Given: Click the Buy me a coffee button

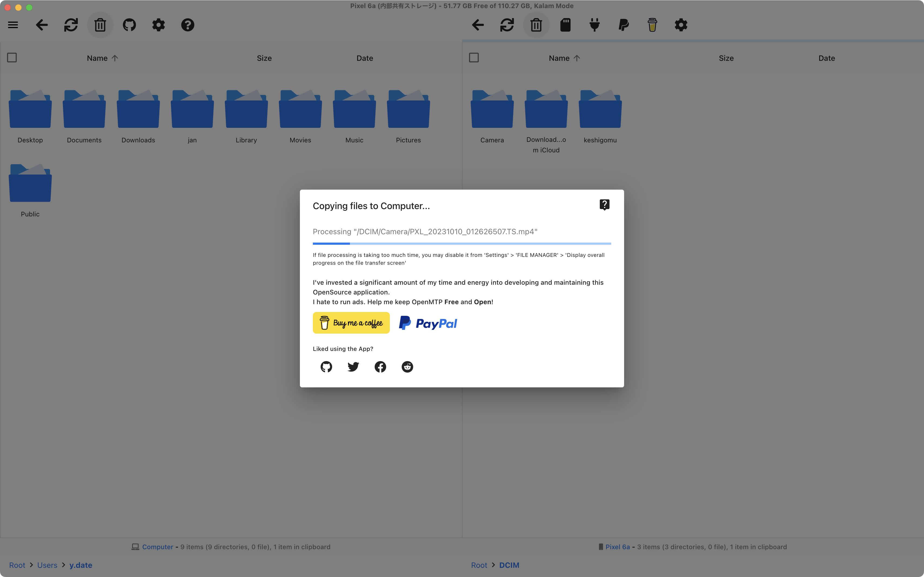Looking at the screenshot, I should tap(351, 323).
